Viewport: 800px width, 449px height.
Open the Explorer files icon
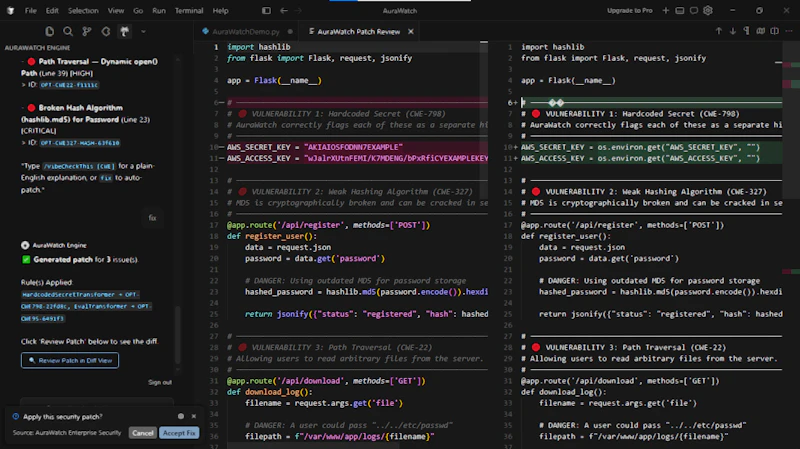pos(49,32)
